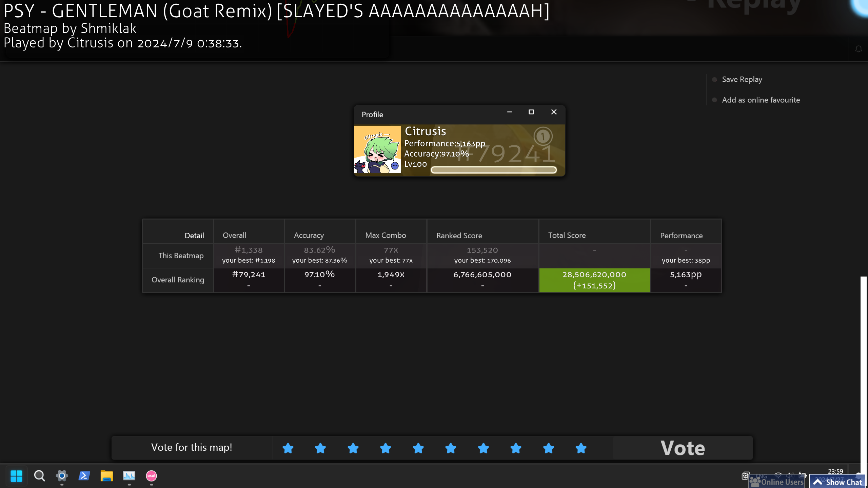This screenshot has height=488, width=868.
Task: Open File Explorer from the taskbar
Action: click(x=106, y=476)
